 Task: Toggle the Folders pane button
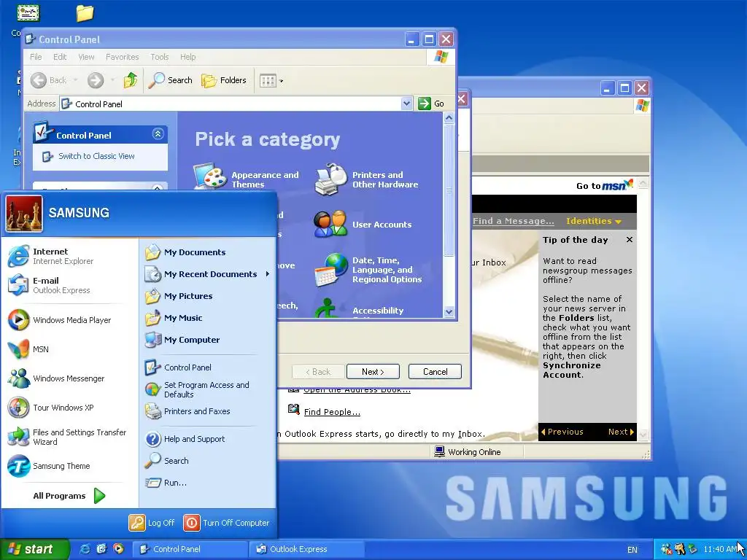pos(224,80)
